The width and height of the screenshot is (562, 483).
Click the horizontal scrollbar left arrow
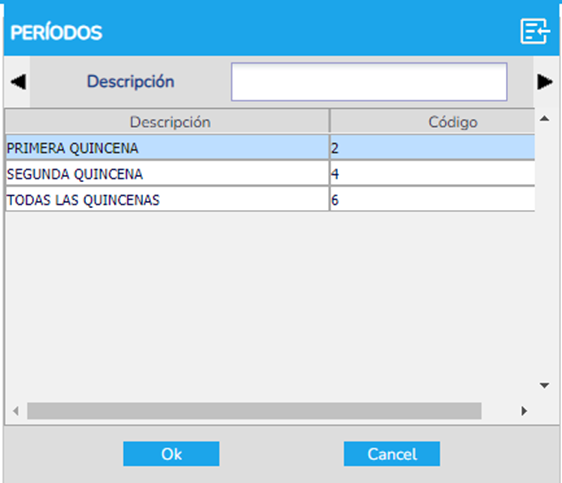click(x=15, y=411)
